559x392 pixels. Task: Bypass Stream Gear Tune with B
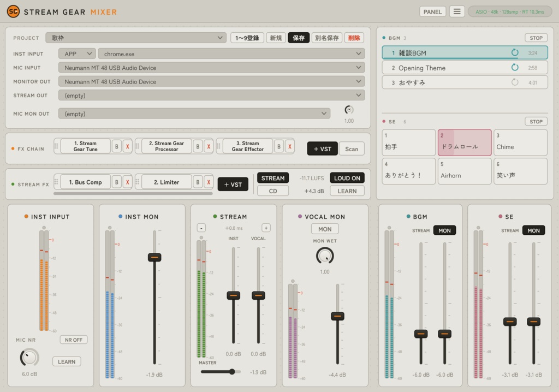(117, 146)
